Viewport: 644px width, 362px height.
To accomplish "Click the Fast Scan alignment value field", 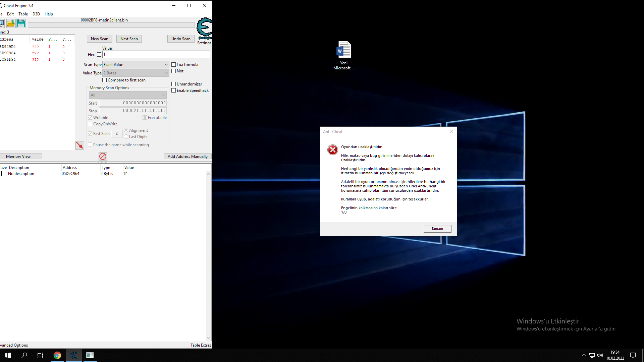I will click(117, 133).
